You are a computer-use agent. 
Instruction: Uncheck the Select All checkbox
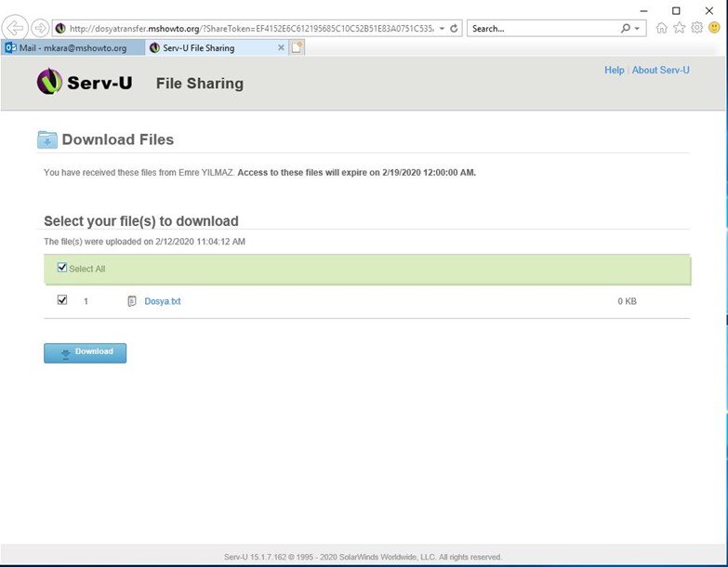point(62,268)
